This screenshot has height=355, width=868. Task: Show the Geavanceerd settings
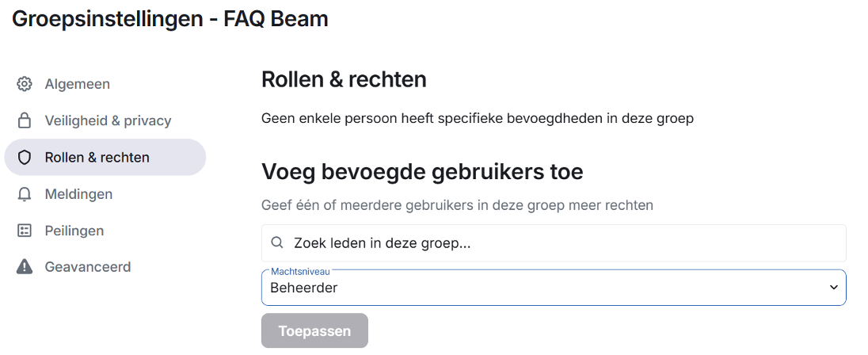coord(87,267)
